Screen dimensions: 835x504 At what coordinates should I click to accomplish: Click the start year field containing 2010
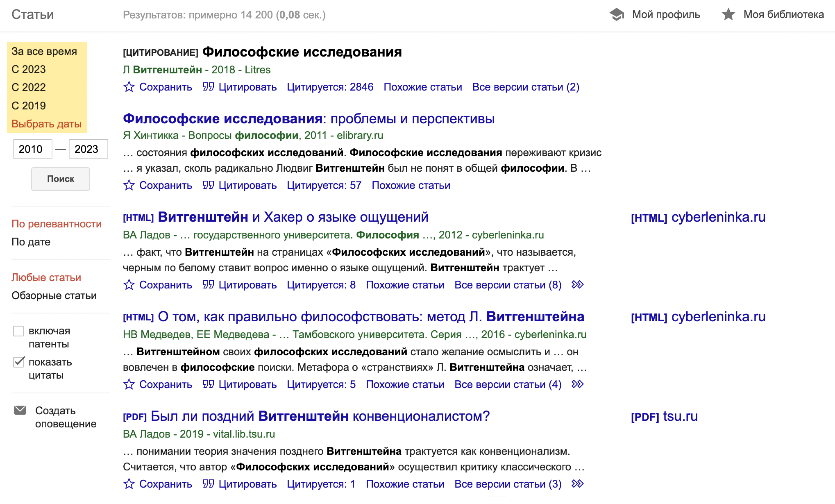tap(33, 149)
